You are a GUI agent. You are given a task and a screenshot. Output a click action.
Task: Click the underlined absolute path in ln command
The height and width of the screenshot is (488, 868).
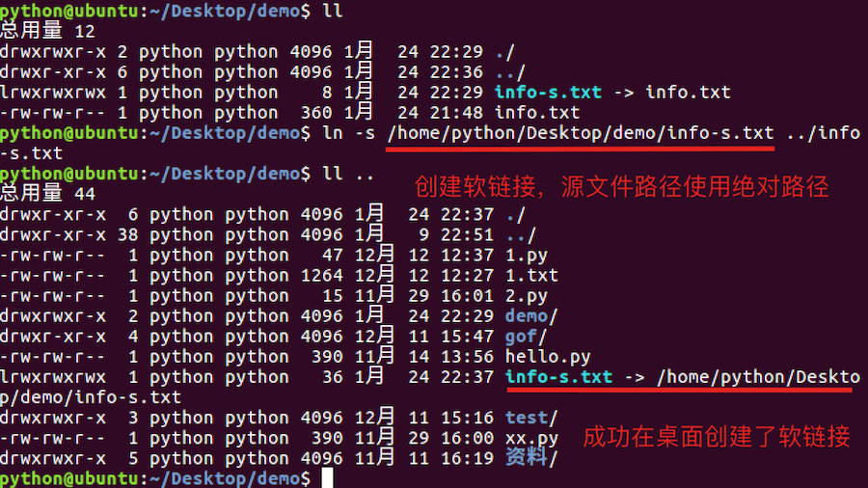click(580, 133)
